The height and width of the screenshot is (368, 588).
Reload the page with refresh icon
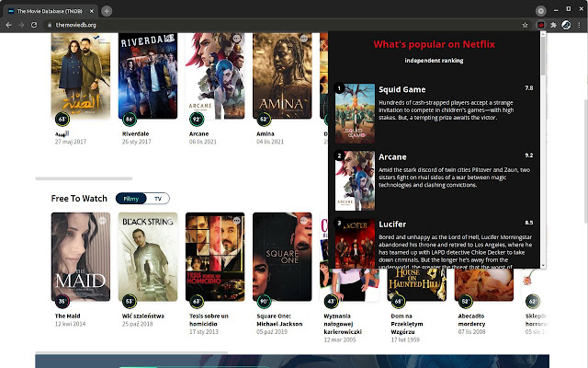point(34,25)
